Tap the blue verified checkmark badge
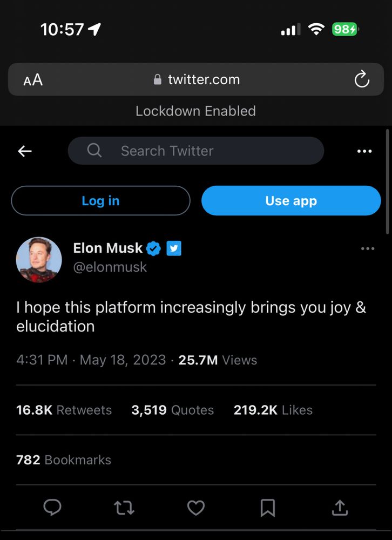The image size is (392, 540). click(154, 248)
